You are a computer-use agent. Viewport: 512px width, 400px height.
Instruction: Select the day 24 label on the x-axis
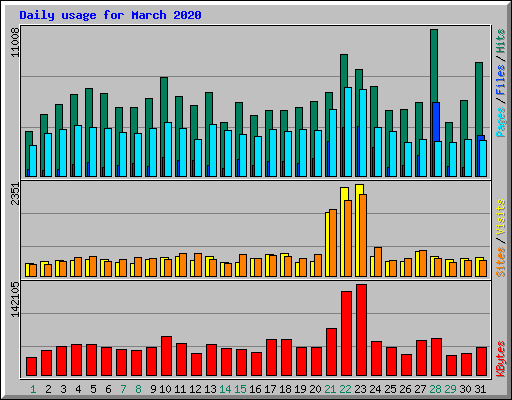click(375, 389)
